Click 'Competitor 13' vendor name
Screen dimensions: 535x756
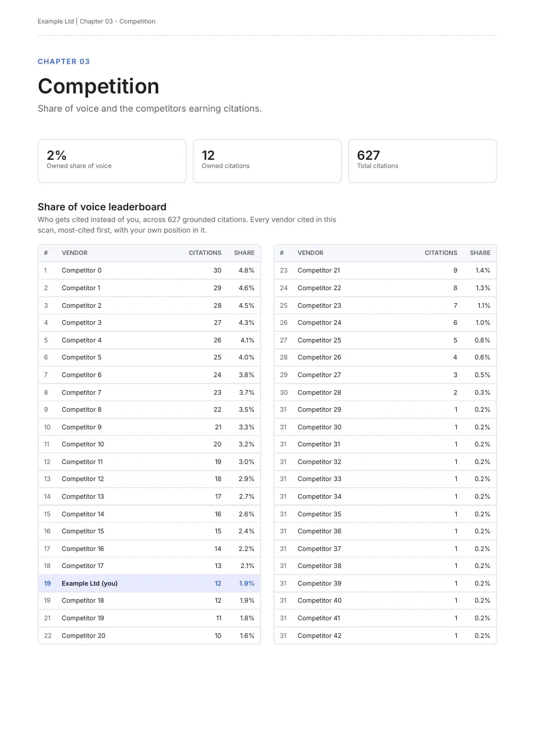83,496
